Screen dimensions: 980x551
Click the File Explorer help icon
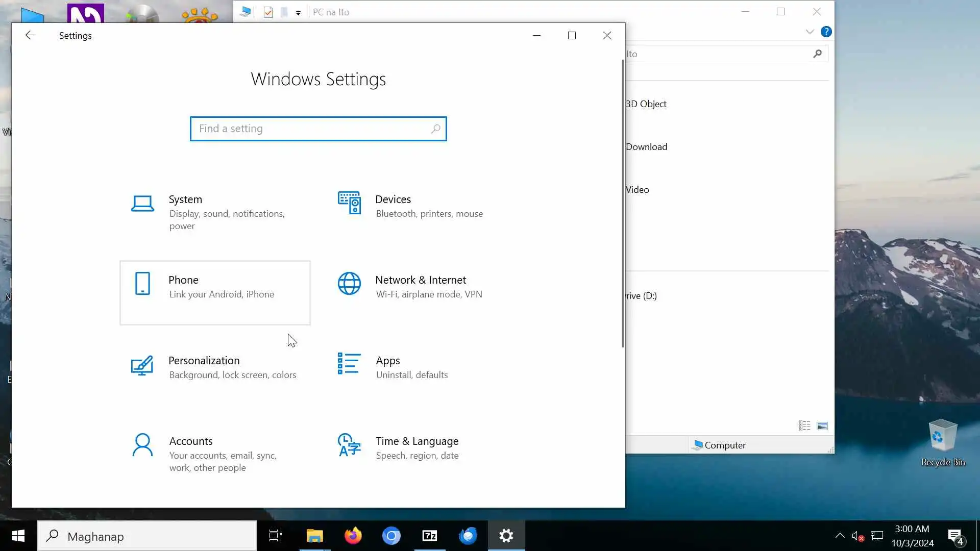point(826,32)
